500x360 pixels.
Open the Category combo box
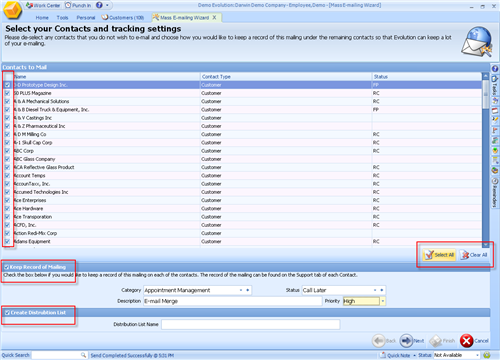[x=197, y=290]
